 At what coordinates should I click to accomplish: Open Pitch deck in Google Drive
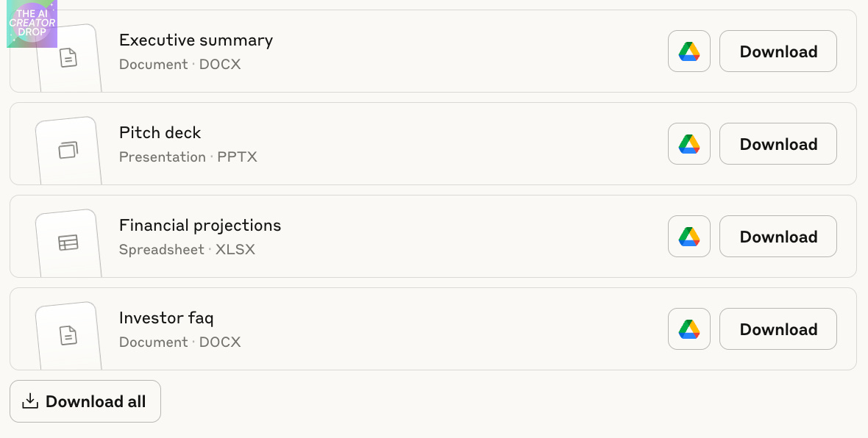(x=689, y=143)
